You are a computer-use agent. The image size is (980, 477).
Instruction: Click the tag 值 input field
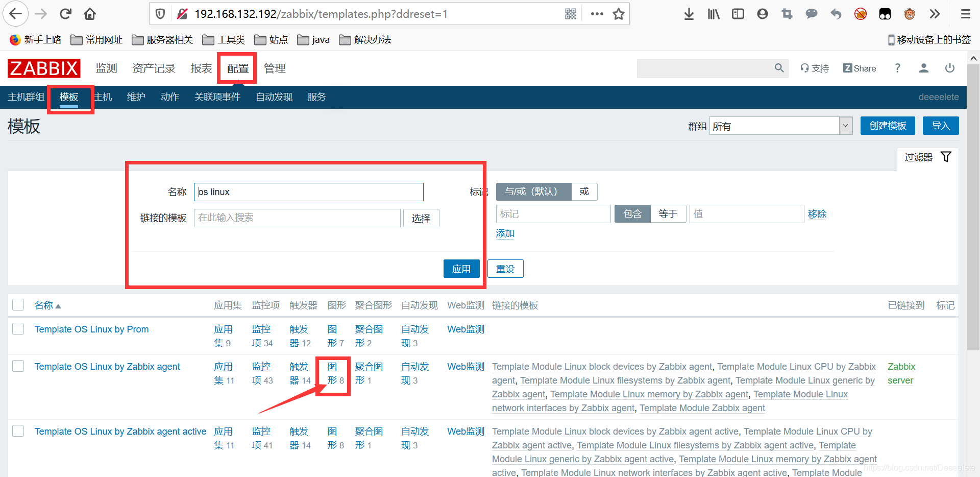(747, 214)
